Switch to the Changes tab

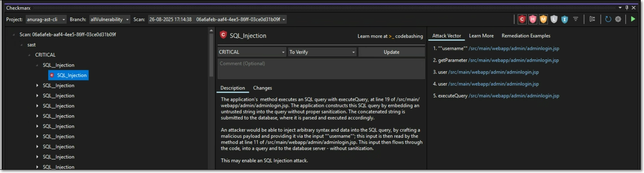point(262,88)
